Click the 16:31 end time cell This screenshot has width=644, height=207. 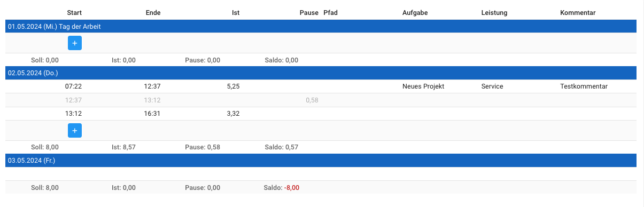pyautogui.click(x=152, y=113)
